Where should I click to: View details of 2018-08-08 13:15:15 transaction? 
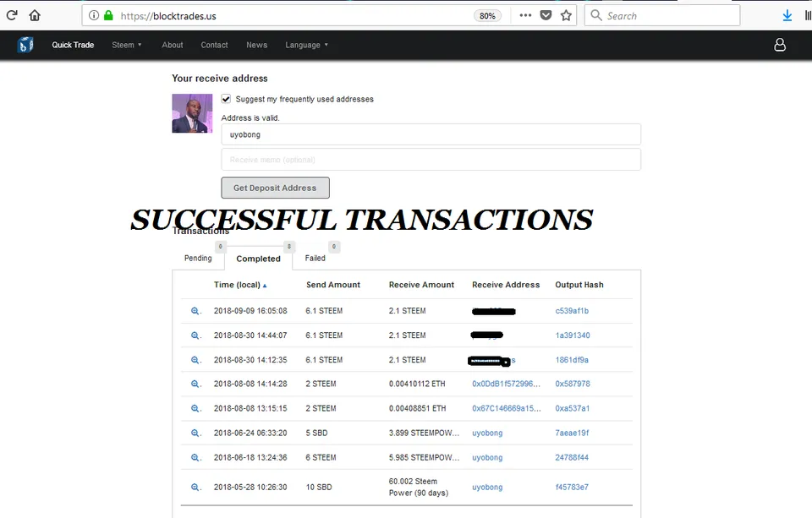(x=195, y=408)
